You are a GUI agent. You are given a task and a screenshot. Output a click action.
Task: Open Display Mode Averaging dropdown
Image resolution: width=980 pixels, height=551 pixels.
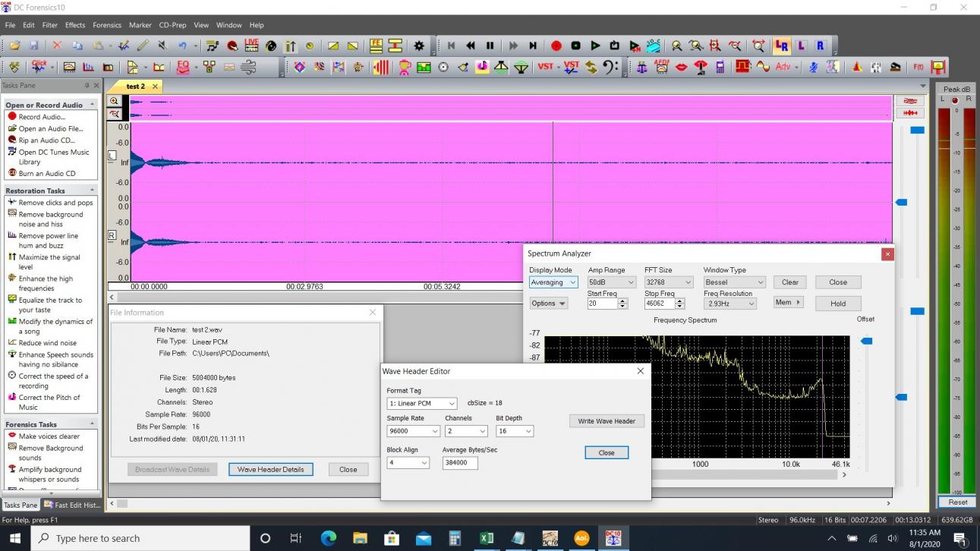553,282
